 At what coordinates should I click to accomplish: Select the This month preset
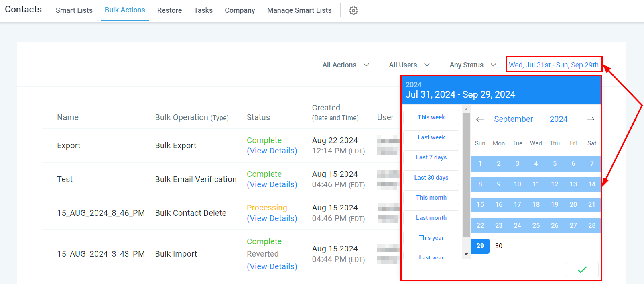pyautogui.click(x=431, y=198)
